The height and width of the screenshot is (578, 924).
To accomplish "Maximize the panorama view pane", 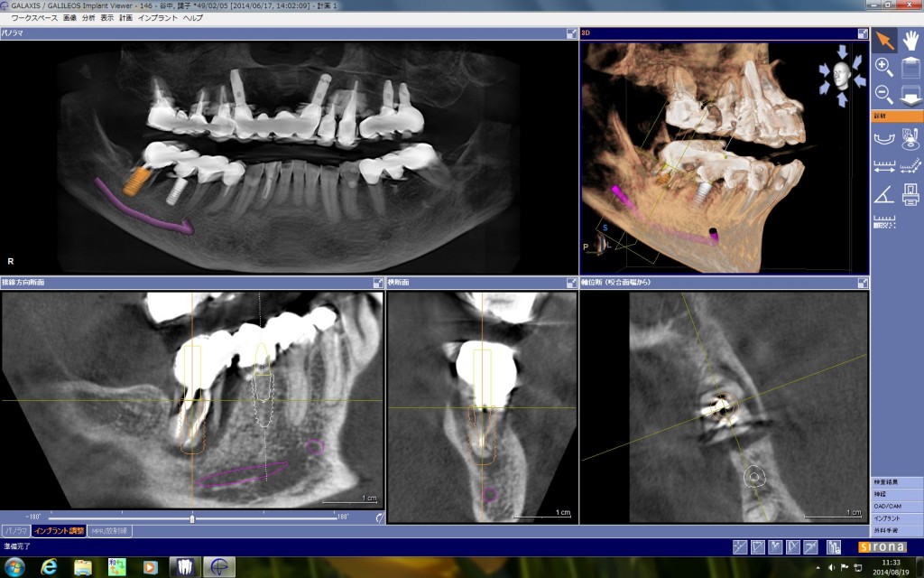I will coord(571,33).
